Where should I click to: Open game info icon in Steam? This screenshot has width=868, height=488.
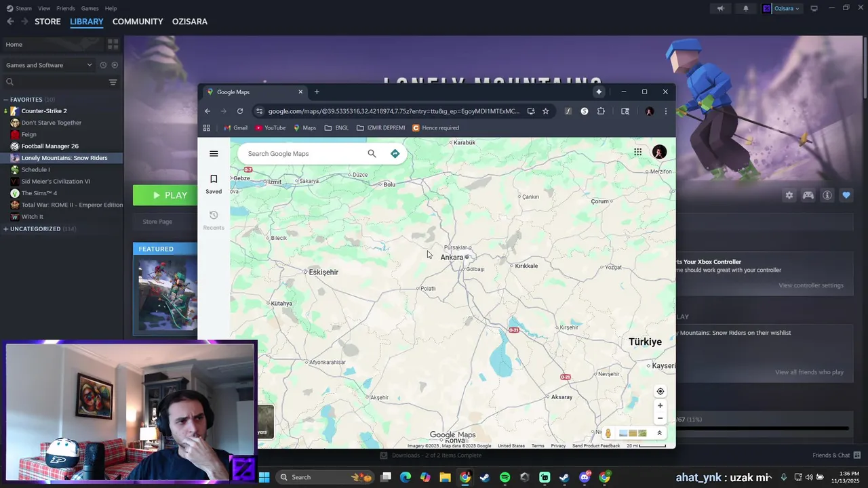(x=827, y=195)
